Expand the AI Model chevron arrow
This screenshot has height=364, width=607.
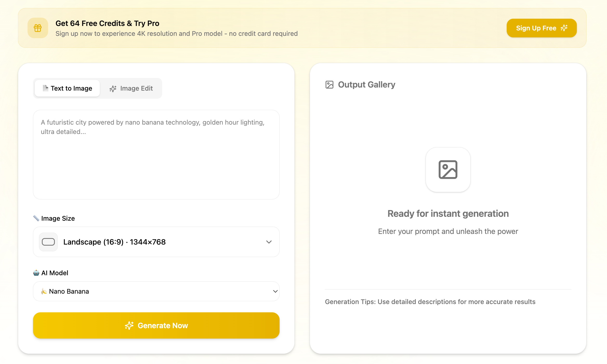pos(275,291)
